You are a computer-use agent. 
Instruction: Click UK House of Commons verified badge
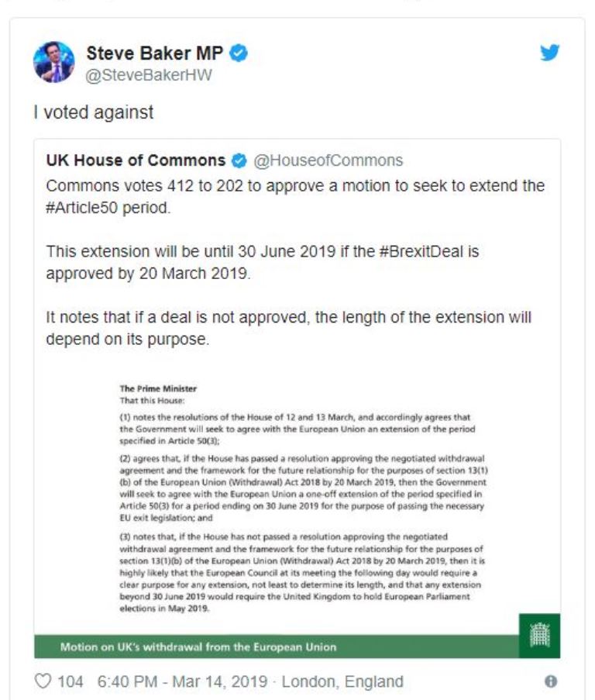[x=238, y=160]
